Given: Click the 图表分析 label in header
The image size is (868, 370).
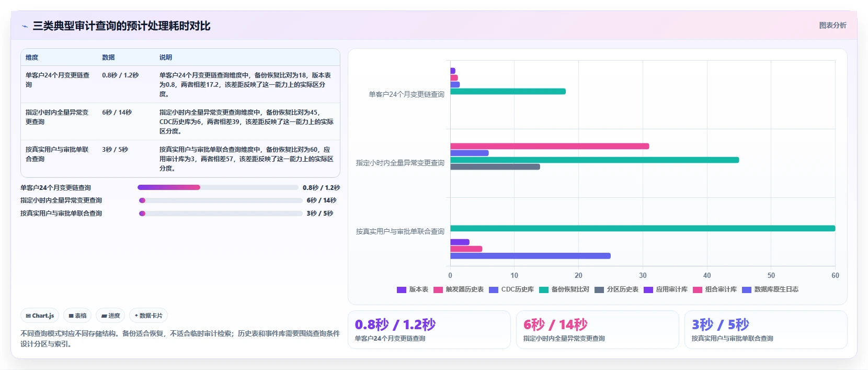Looking at the screenshot, I should point(832,25).
